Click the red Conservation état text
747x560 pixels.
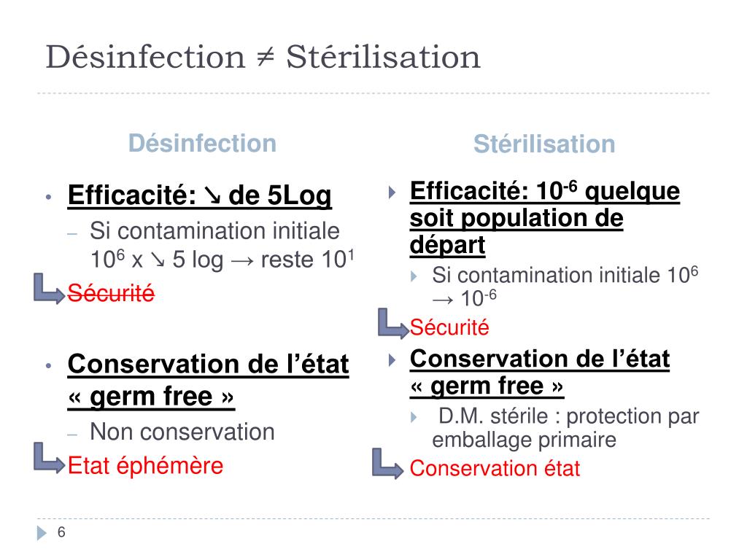(x=495, y=468)
